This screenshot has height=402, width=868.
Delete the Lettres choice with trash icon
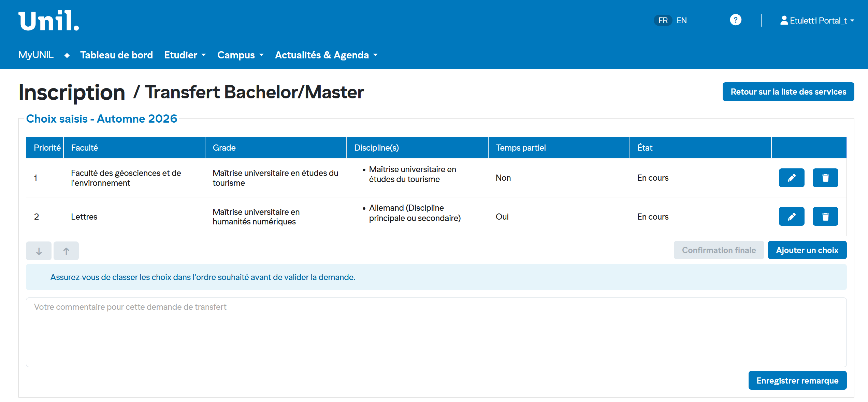[825, 217]
